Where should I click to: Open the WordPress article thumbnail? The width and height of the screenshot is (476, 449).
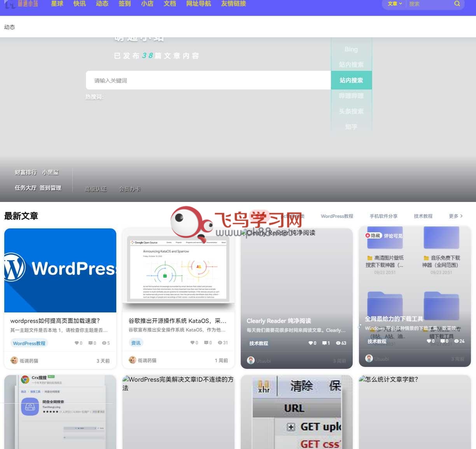[x=60, y=270]
